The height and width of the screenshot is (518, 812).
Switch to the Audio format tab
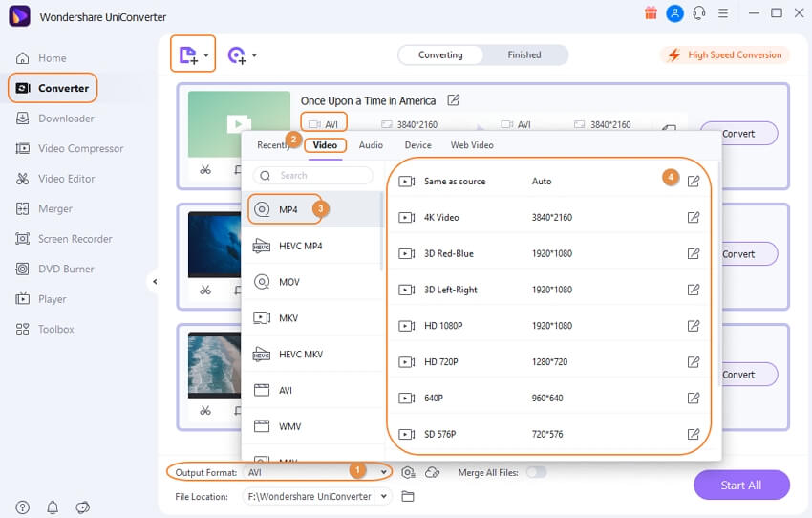(371, 145)
